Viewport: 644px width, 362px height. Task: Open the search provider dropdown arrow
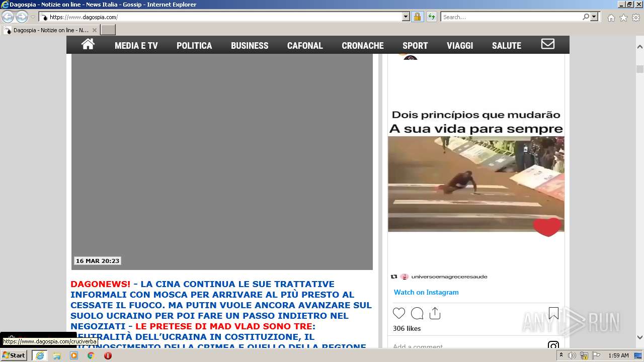point(594,17)
